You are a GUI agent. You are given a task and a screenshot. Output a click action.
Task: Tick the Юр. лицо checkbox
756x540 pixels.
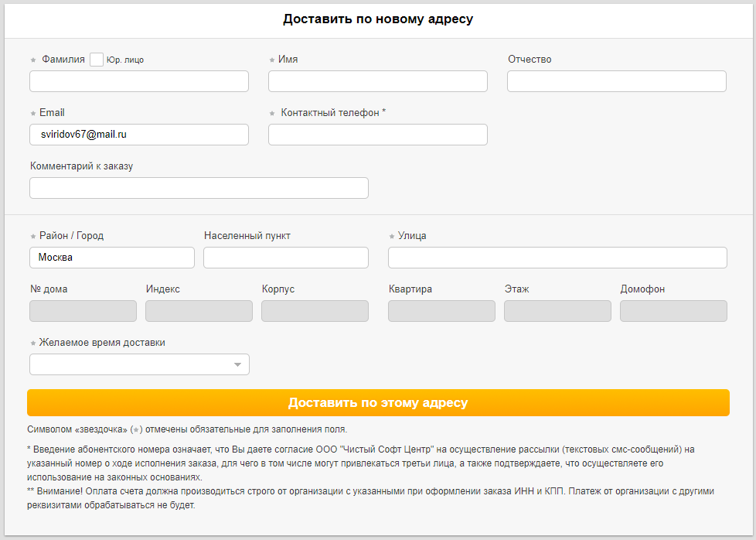[97, 60]
